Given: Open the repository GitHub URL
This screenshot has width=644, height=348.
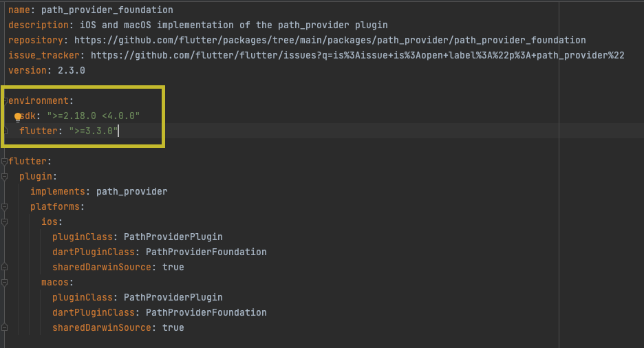Looking at the screenshot, I should click(x=330, y=40).
